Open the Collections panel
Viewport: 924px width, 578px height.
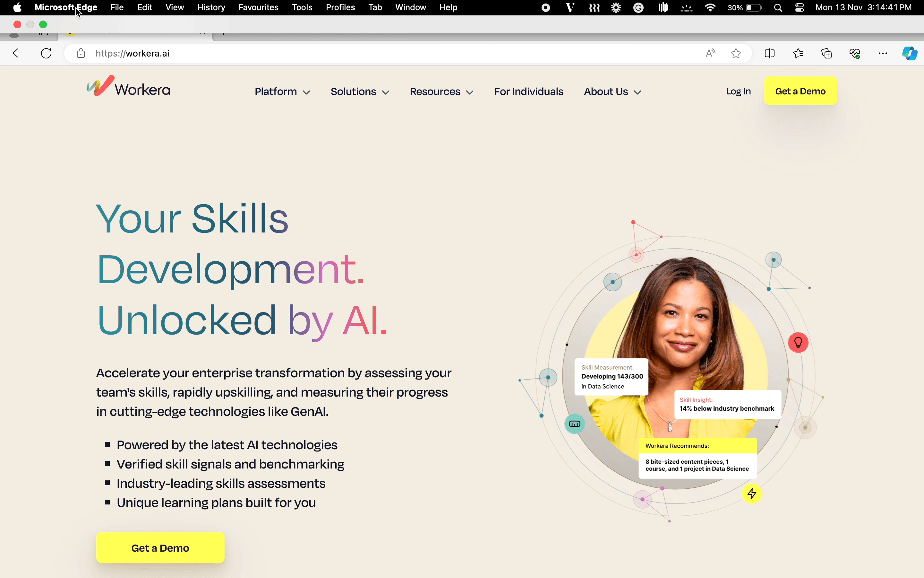point(826,53)
